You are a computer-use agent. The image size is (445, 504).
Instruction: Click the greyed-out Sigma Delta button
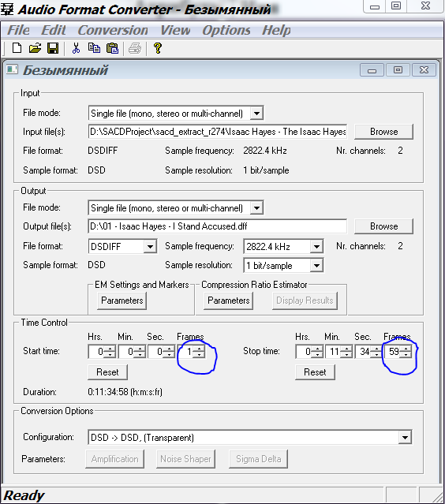[258, 459]
